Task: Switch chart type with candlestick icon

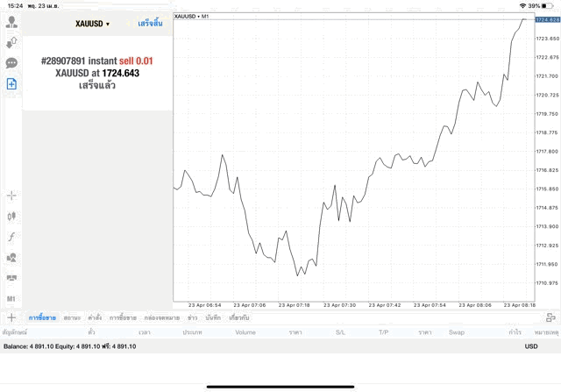Action: pos(11,216)
